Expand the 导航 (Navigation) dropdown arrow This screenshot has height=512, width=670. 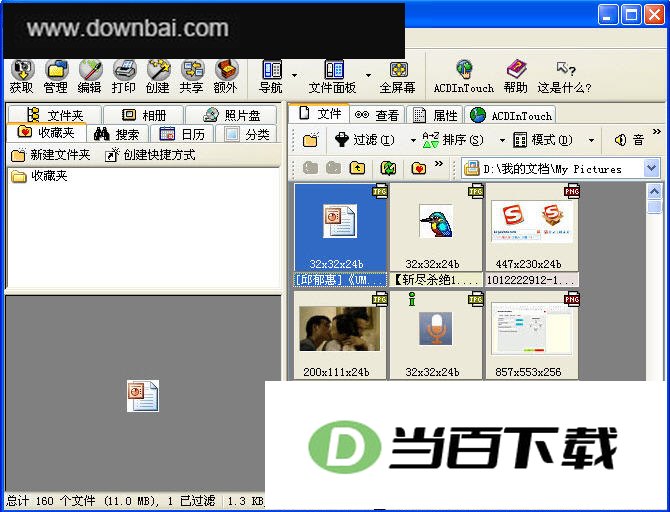pos(294,76)
